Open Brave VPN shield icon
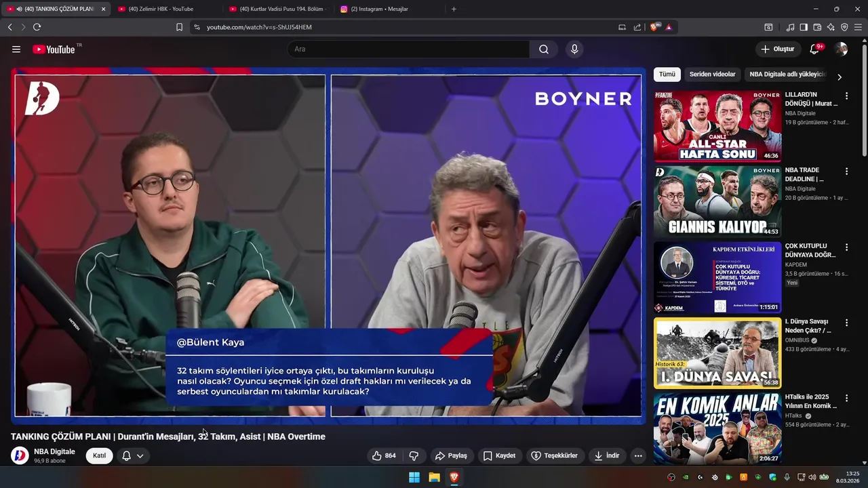The image size is (868, 488). (x=844, y=27)
